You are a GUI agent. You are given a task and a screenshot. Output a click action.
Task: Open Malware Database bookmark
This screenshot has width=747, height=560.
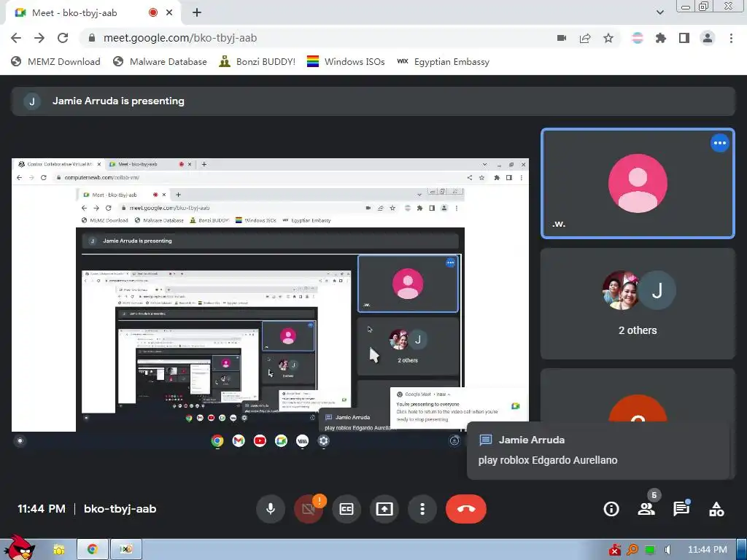pos(160,61)
